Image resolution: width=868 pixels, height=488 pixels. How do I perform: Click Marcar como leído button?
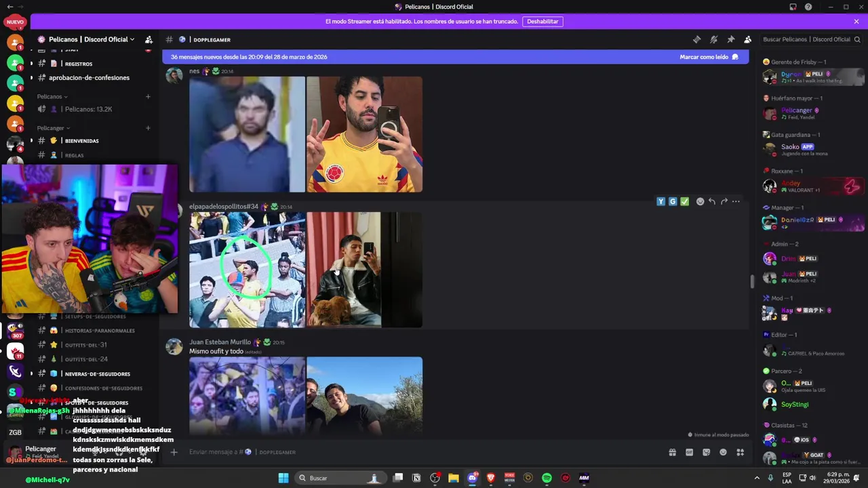(x=709, y=57)
